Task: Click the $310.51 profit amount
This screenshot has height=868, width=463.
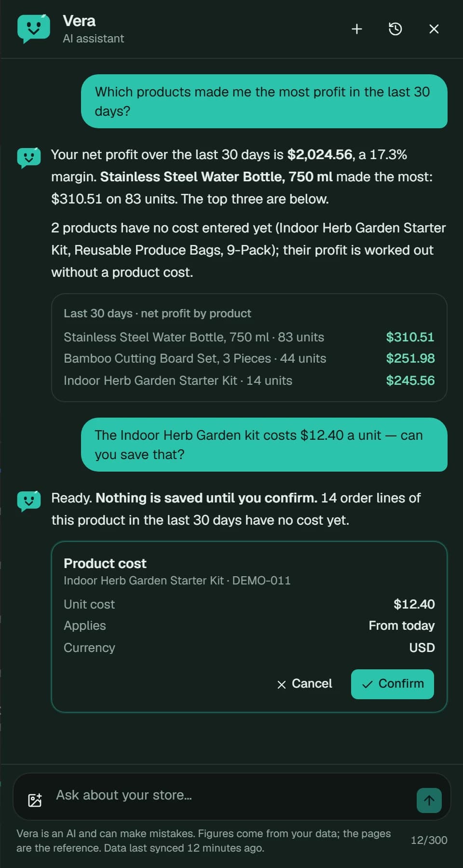Action: tap(410, 337)
